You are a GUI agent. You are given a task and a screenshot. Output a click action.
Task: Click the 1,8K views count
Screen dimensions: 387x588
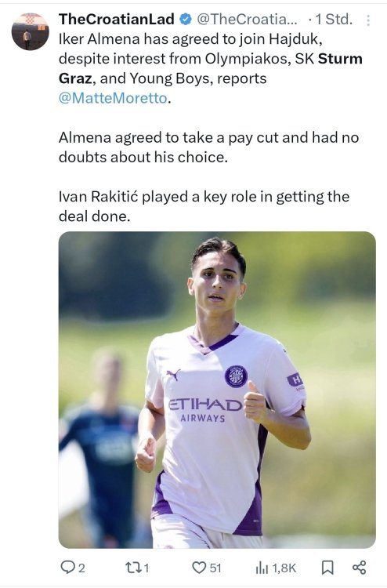tap(284, 568)
